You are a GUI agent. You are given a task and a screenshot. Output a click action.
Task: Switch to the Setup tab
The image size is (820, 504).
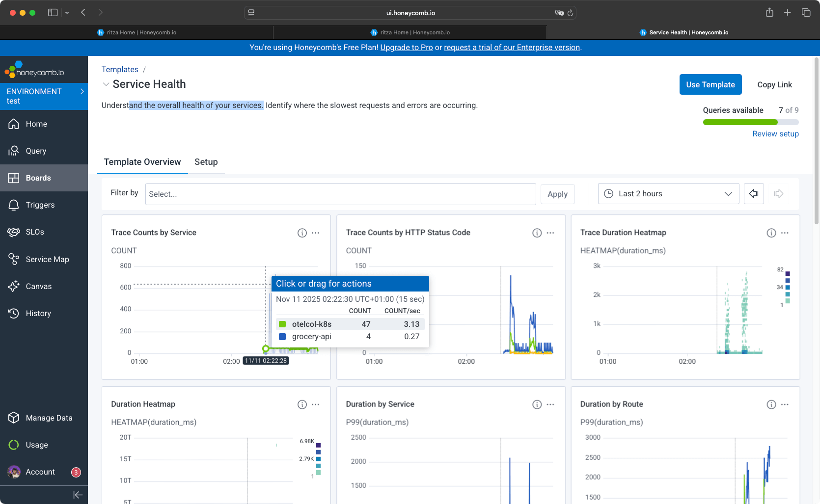click(x=206, y=162)
